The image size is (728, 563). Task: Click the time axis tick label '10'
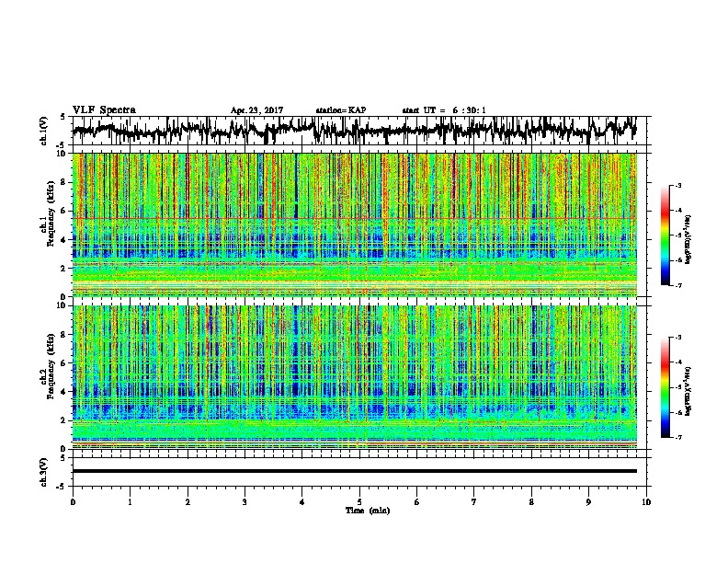pyautogui.click(x=646, y=502)
